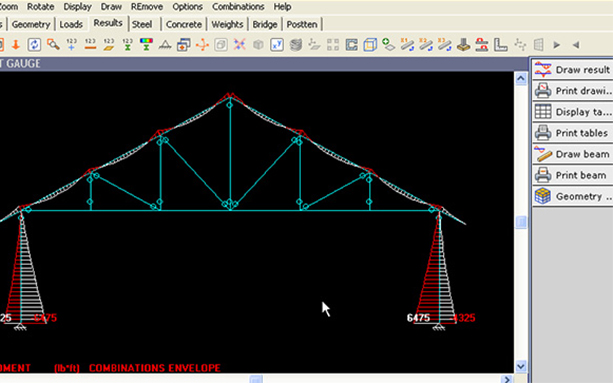Click the horizontal scrollbar right arrow
This screenshot has width=613, height=383.
click(507, 379)
